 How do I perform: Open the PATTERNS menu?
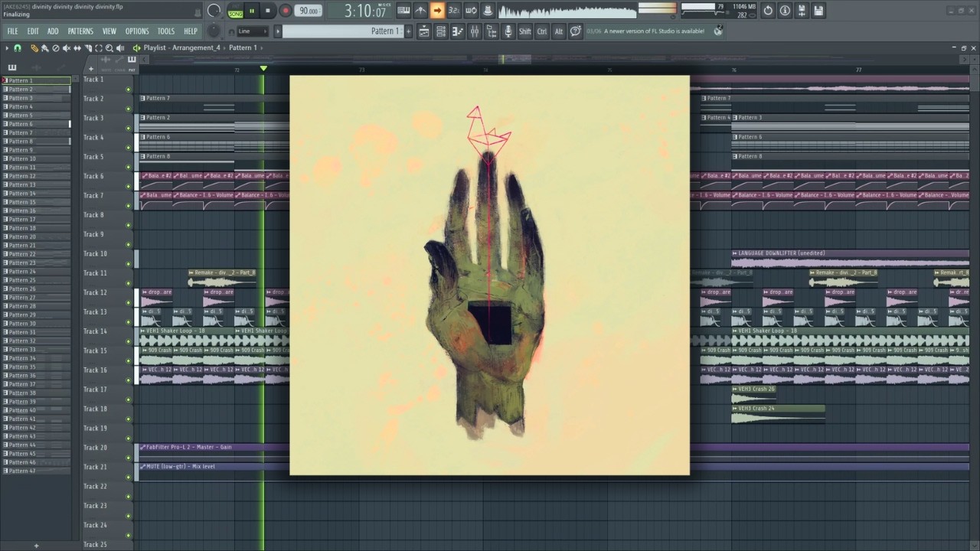pyautogui.click(x=80, y=31)
